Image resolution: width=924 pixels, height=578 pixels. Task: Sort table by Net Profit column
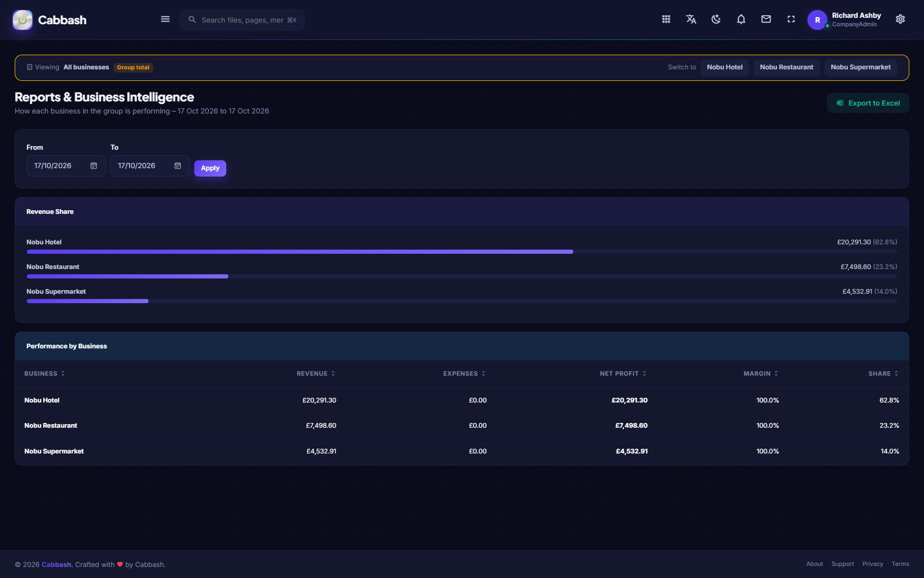tap(624, 374)
